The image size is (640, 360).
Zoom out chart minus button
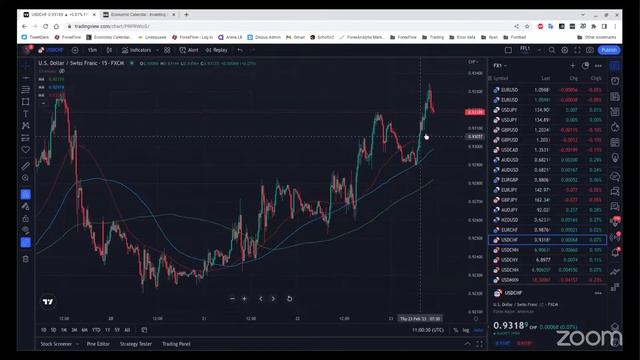232,299
